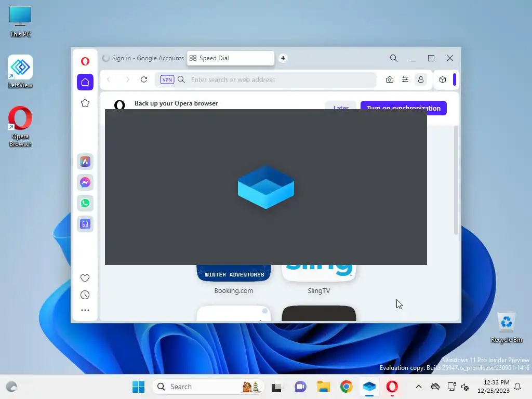Reload the current page
This screenshot has width=532, height=399.
(144, 79)
